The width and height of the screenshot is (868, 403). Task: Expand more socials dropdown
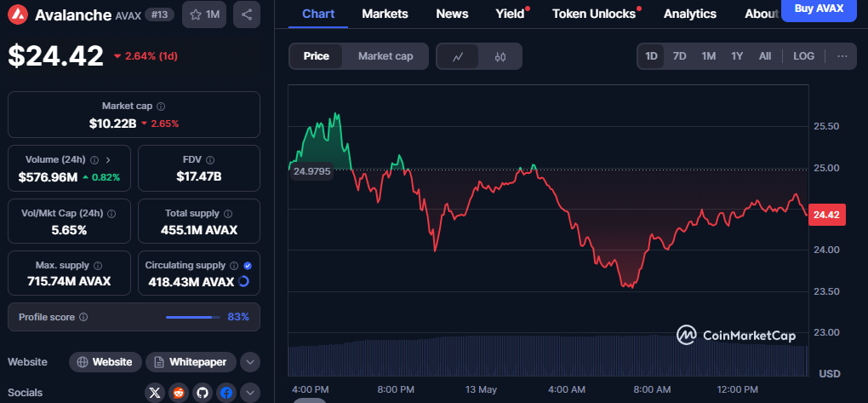249,393
